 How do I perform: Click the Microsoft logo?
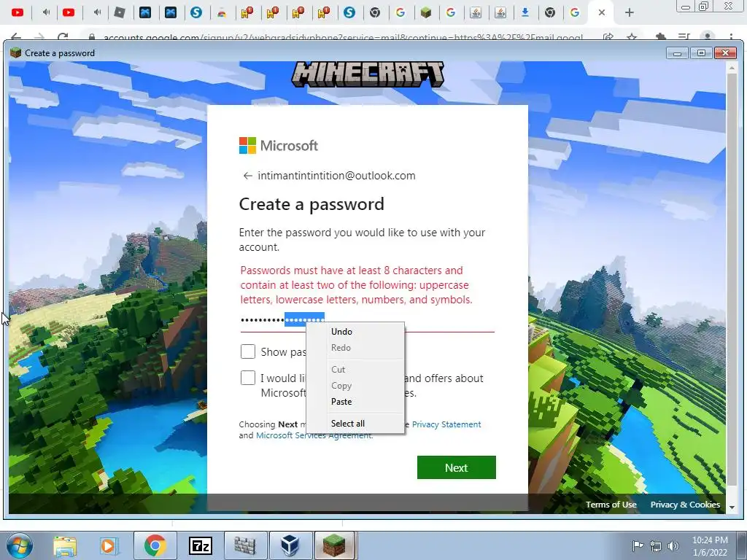[x=278, y=146]
